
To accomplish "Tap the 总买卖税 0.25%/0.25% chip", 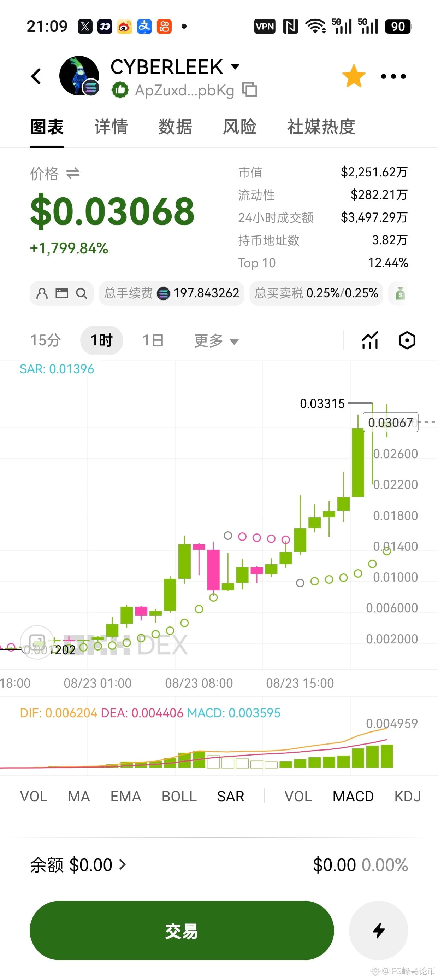I will (316, 293).
